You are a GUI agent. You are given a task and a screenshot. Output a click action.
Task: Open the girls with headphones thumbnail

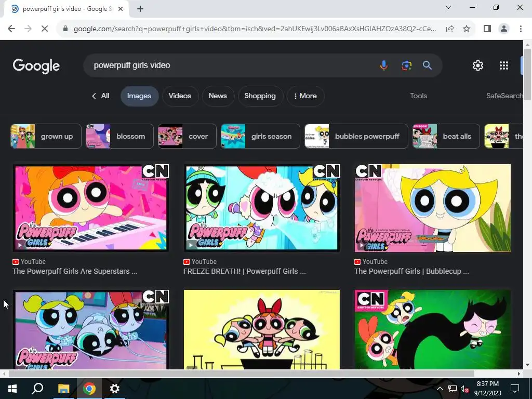click(90, 329)
